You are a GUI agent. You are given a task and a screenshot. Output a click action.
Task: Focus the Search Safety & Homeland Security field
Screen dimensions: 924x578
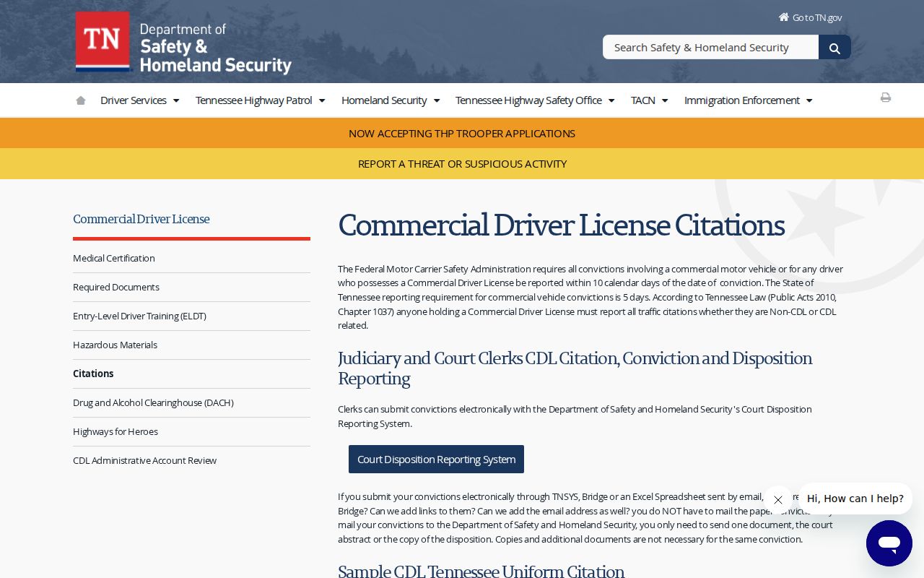pos(710,48)
